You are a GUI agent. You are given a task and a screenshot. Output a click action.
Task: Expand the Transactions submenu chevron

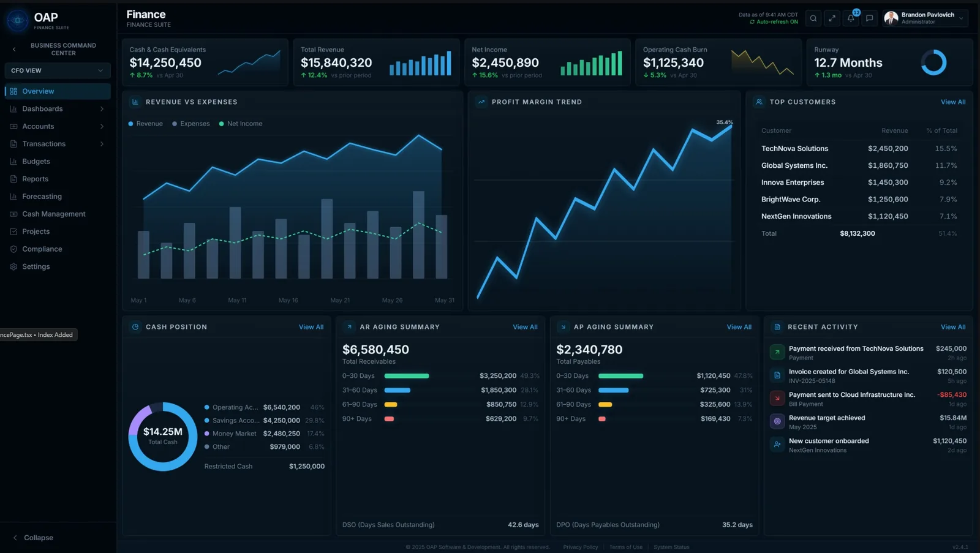pos(102,144)
